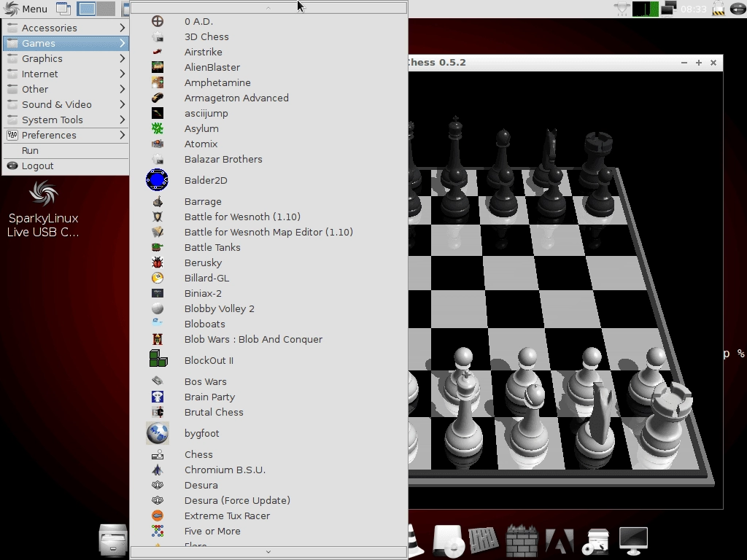Click the Extreme Tux Racer icon
Viewport: 747px width, 560px height.
(x=158, y=516)
